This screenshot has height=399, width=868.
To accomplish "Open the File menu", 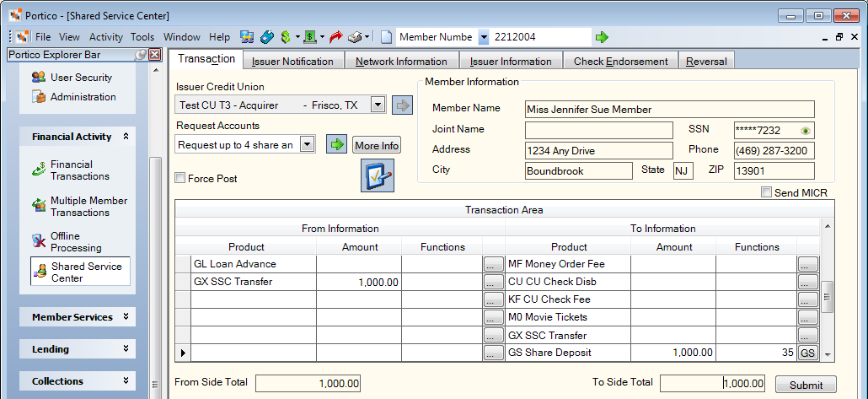I will 43,37.
